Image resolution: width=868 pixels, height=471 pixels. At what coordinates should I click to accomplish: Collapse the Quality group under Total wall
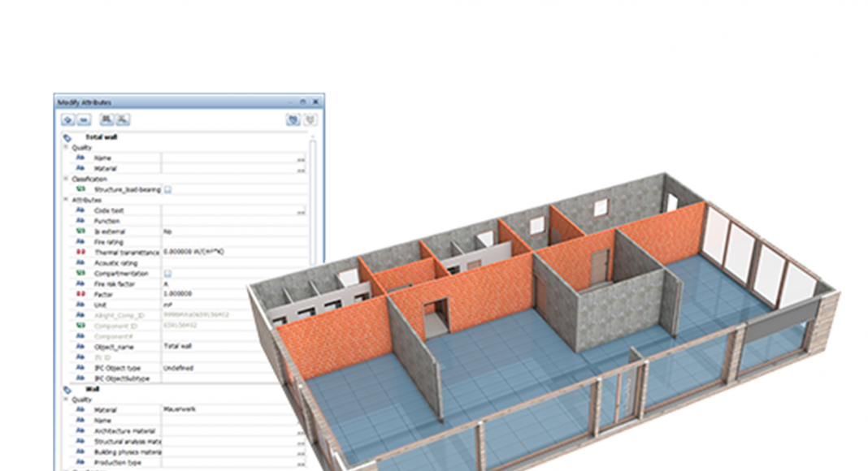pos(66,148)
